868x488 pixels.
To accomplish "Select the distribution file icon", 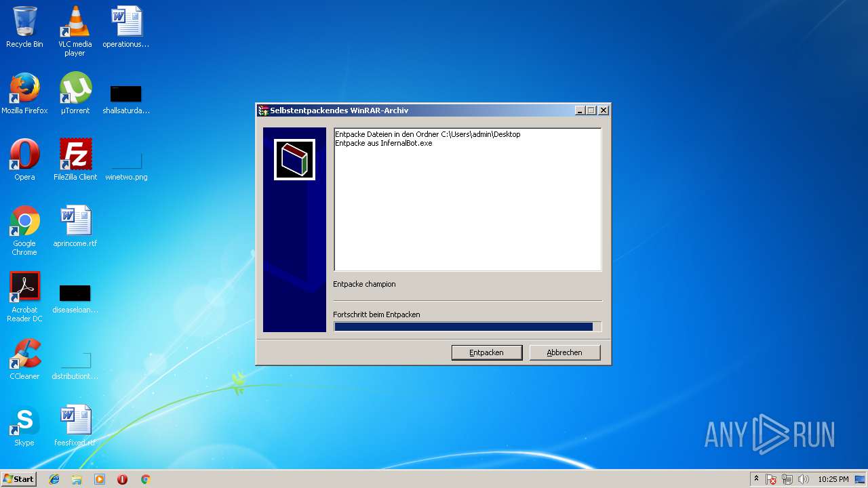I will point(75,366).
